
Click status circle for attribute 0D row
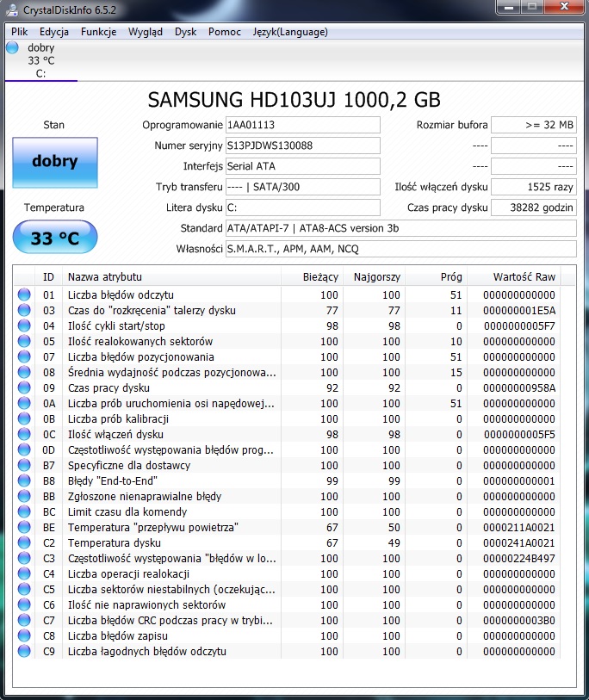point(24,449)
